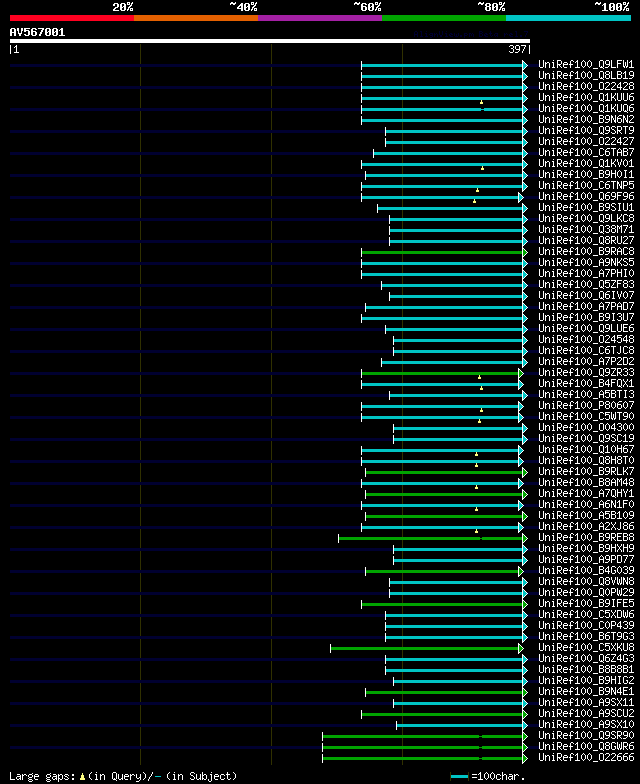Select the AV567001 query name

point(37,32)
